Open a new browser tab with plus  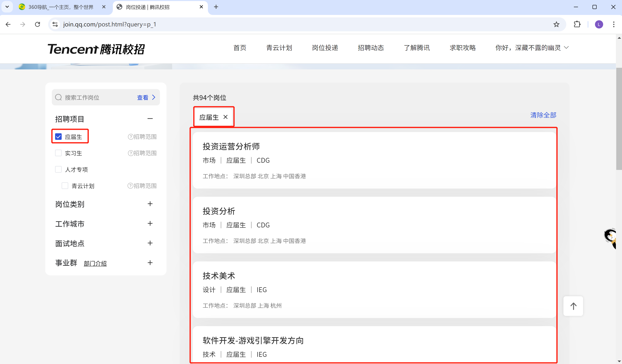tap(216, 7)
